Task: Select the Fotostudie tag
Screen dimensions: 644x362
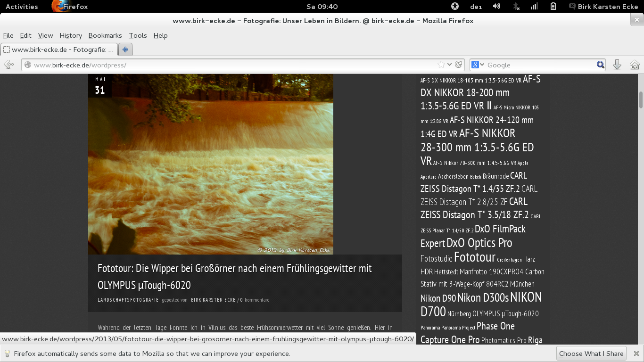Action: [x=436, y=259]
